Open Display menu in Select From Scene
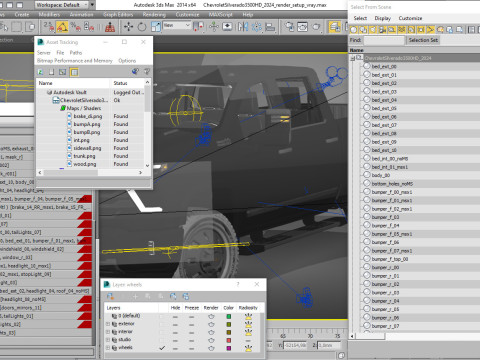 click(x=383, y=18)
